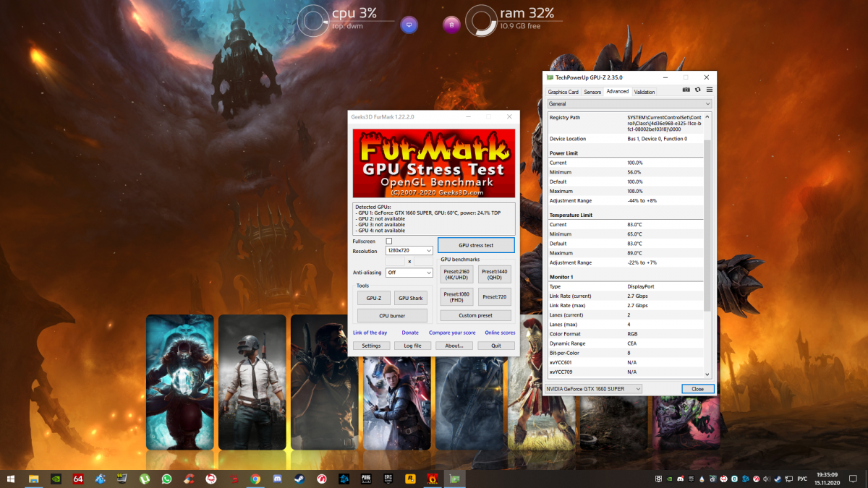Click the Preset:1080 (FHD) benchmark button
868x488 pixels.
(x=457, y=297)
